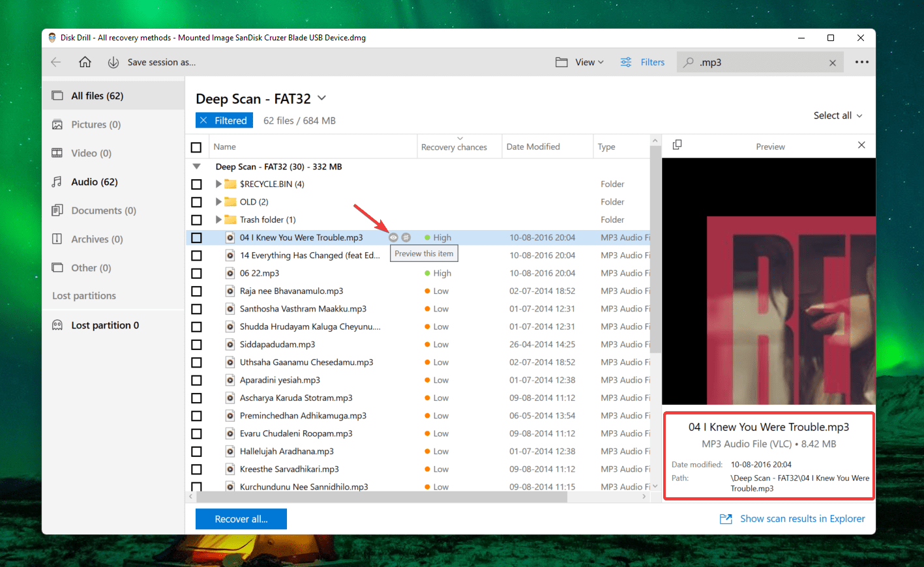The width and height of the screenshot is (924, 567).
Task: Toggle the select-all checkbox in header
Action: point(196,147)
